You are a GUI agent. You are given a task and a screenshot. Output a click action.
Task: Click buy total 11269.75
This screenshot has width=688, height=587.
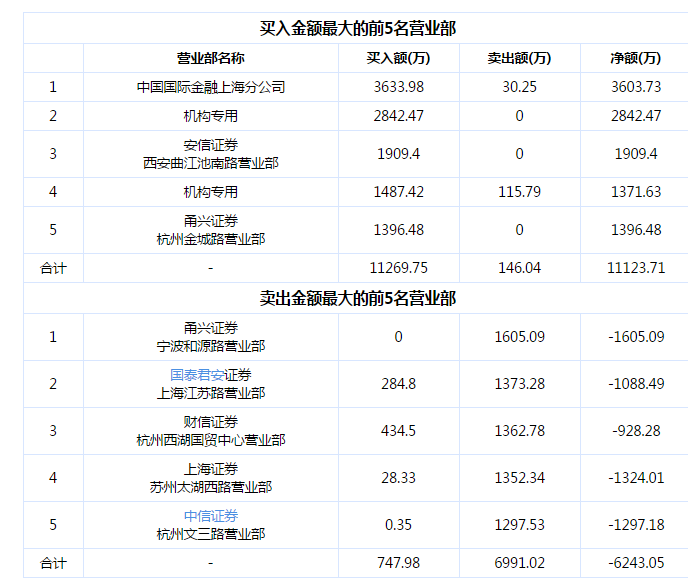point(398,268)
